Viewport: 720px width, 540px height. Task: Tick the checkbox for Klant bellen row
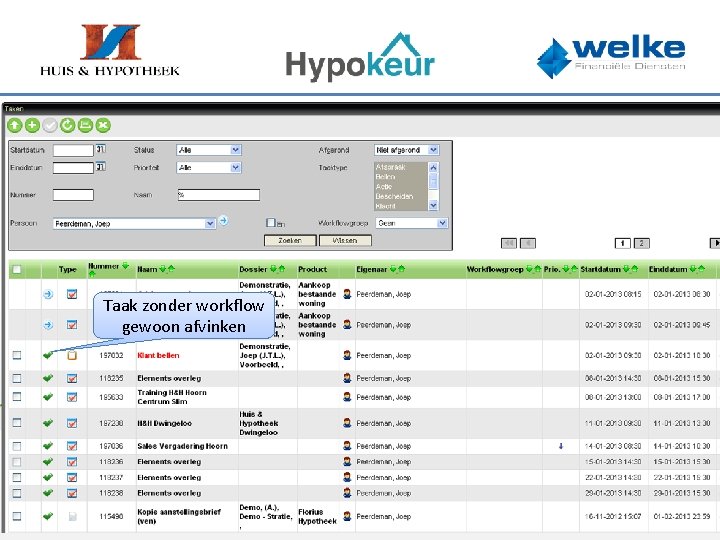click(17, 355)
